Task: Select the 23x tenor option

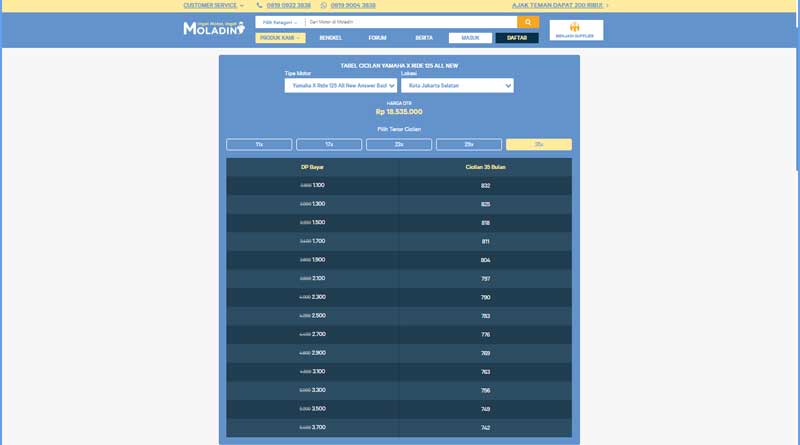Action: (x=399, y=145)
